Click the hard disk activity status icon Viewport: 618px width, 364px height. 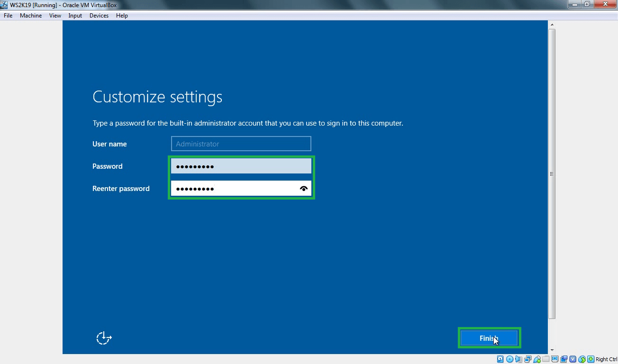pyautogui.click(x=500, y=359)
